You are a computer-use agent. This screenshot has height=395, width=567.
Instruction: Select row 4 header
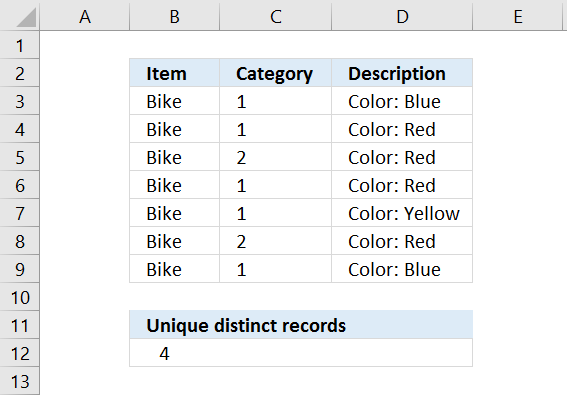[x=20, y=129]
